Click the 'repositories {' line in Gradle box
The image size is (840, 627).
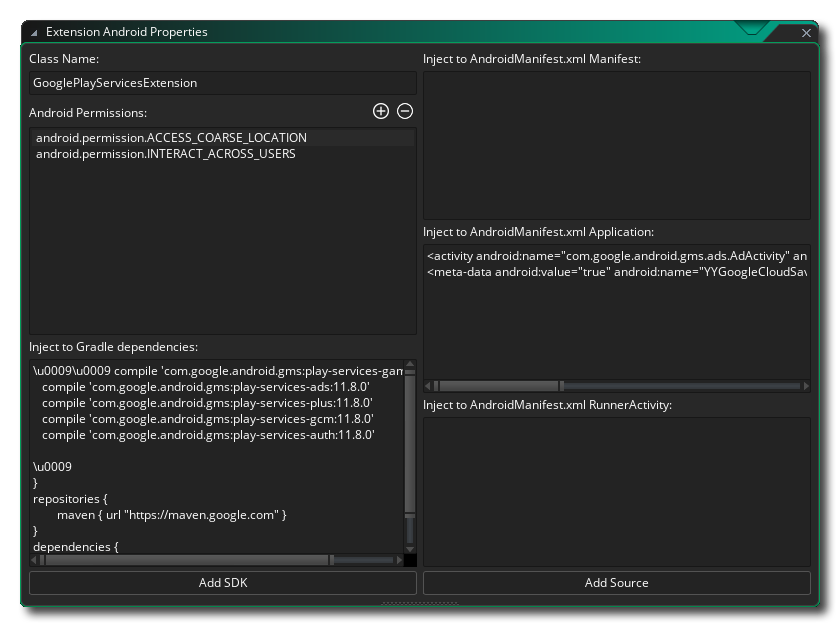[x=70, y=499]
